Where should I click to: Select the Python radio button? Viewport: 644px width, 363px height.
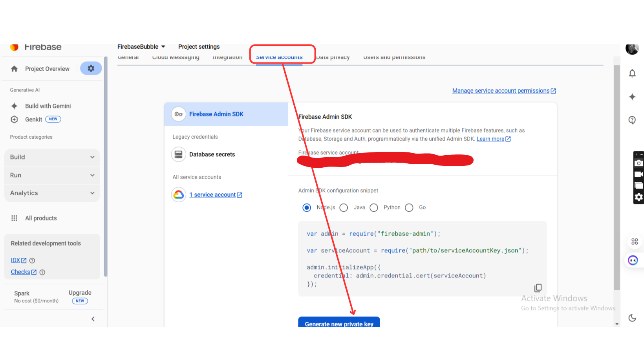(x=374, y=208)
